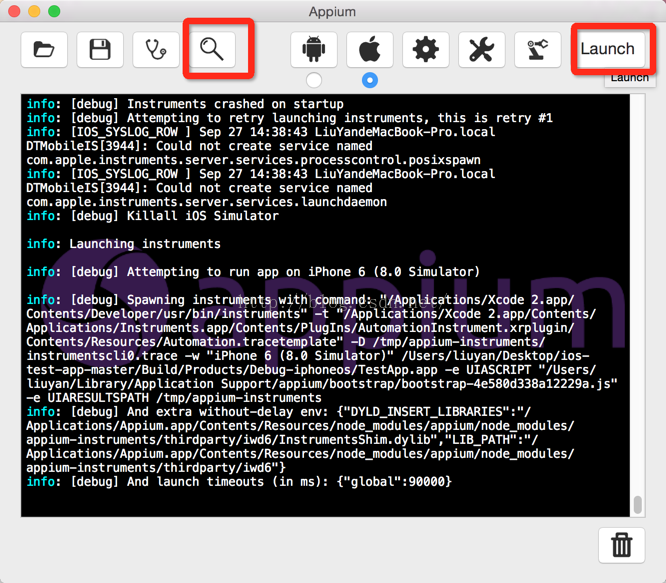Open Developer settings with the wrench icon

[x=482, y=50]
